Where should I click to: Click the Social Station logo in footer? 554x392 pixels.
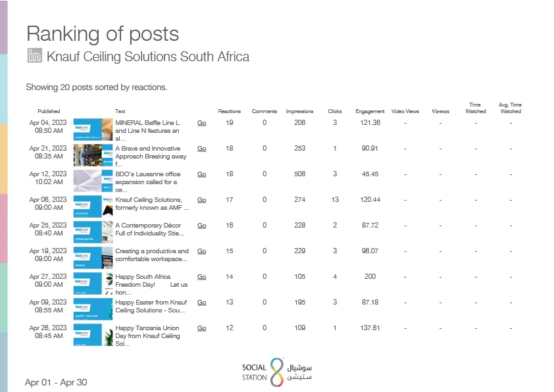point(276,372)
